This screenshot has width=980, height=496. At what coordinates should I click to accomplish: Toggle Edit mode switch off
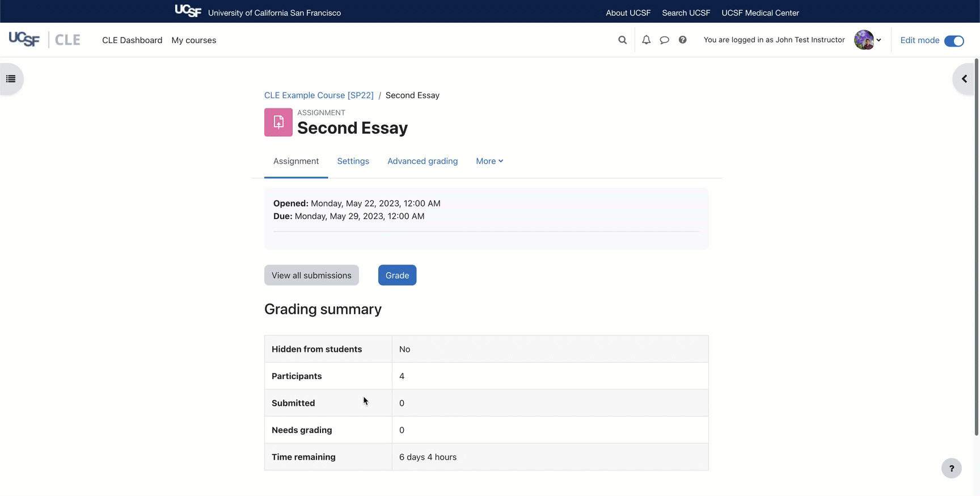pos(954,40)
